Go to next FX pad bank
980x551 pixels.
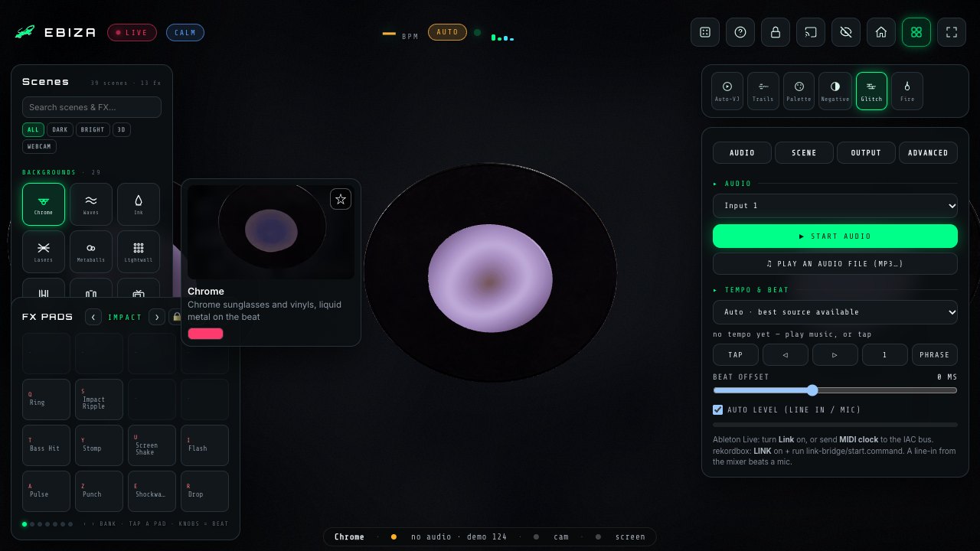point(156,317)
